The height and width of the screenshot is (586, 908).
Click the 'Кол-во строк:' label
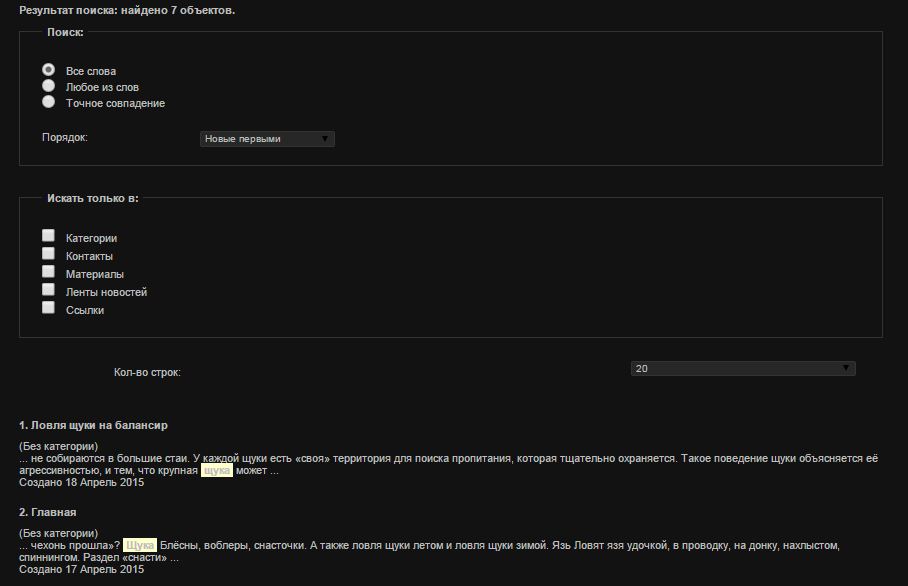pos(147,372)
